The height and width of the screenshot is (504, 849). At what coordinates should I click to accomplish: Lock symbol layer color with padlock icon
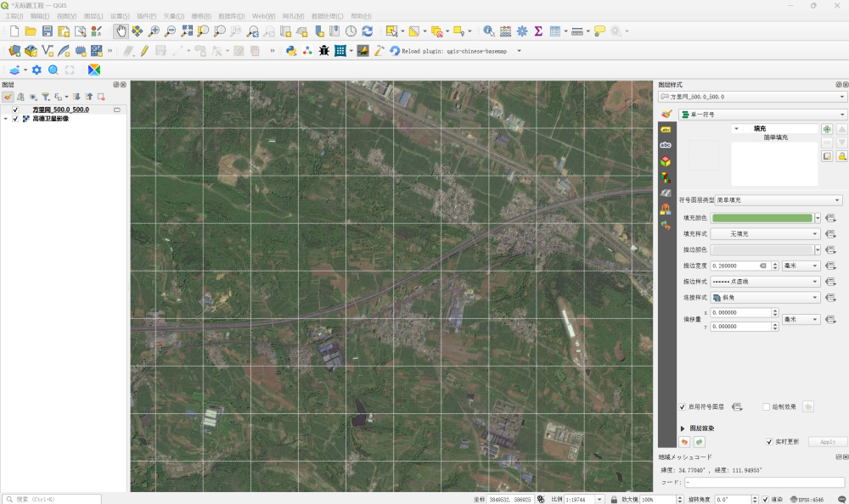coord(842,156)
